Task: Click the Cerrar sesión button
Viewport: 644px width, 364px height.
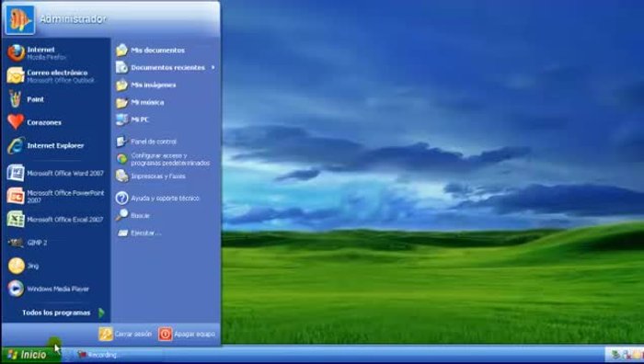Action: [x=125, y=334]
